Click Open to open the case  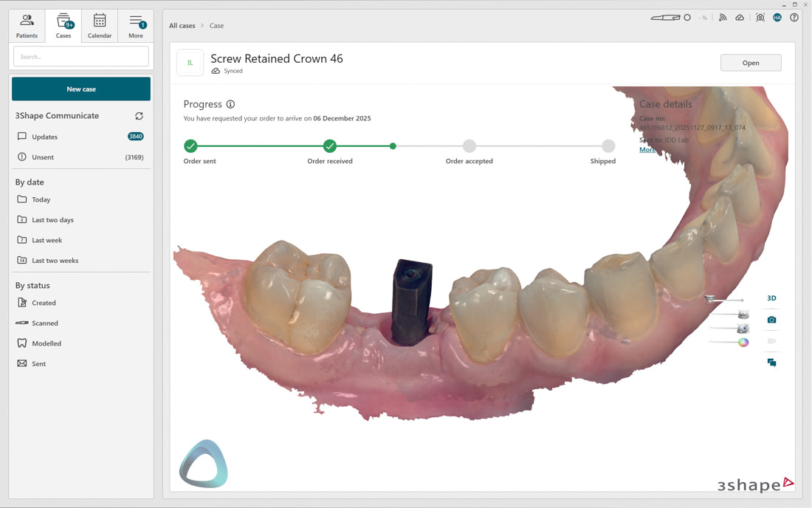point(751,62)
